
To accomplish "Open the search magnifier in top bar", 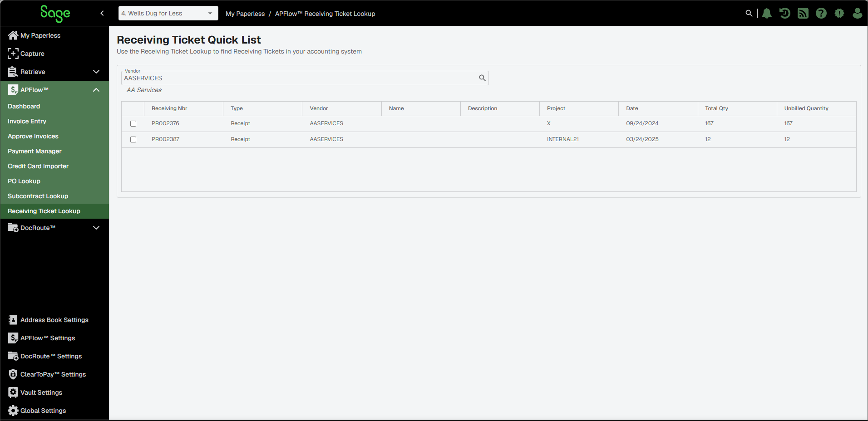I will point(749,13).
